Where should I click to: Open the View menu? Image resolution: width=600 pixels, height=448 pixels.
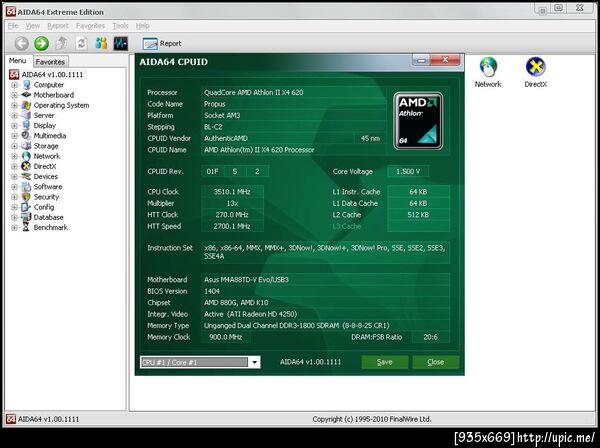pos(33,26)
